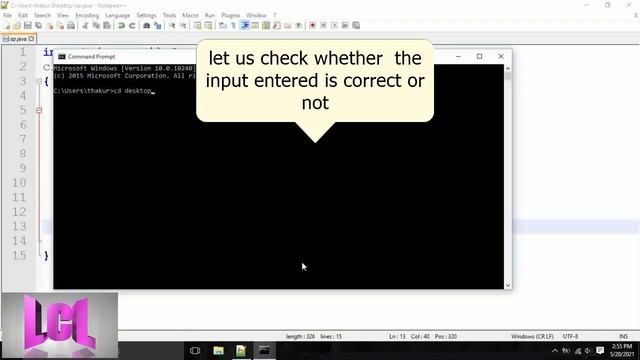Toggle show all characters icon
Screen dimensions: 640x360
pos(233,26)
